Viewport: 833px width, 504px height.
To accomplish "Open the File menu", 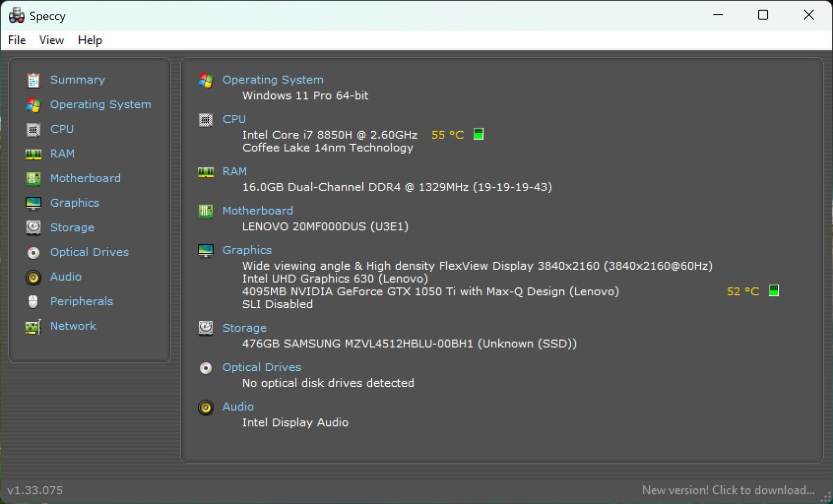I will tap(17, 40).
